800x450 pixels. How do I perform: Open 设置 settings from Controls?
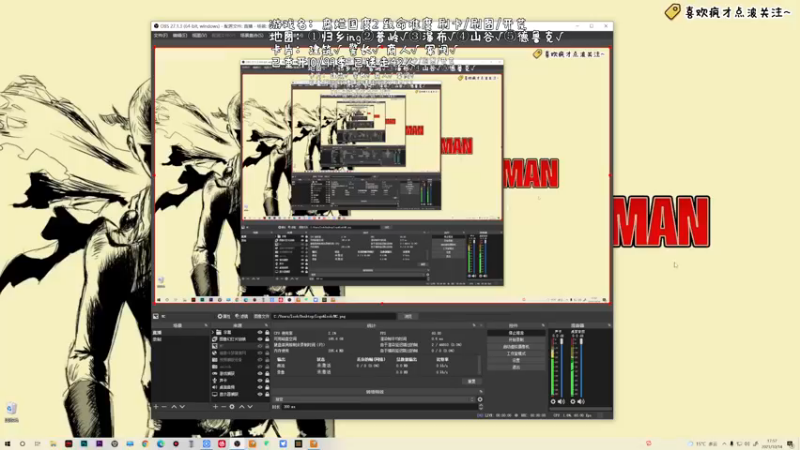pyautogui.click(x=516, y=360)
